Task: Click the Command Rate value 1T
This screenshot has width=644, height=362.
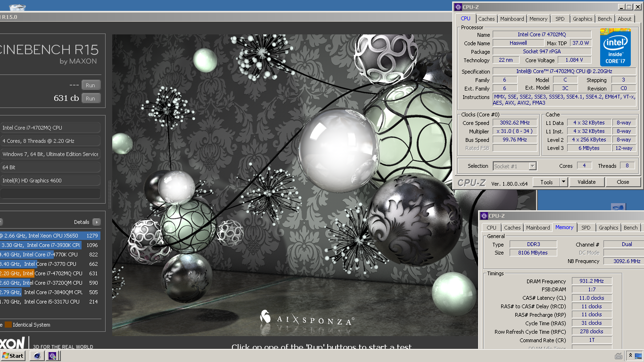Action: (x=592, y=340)
